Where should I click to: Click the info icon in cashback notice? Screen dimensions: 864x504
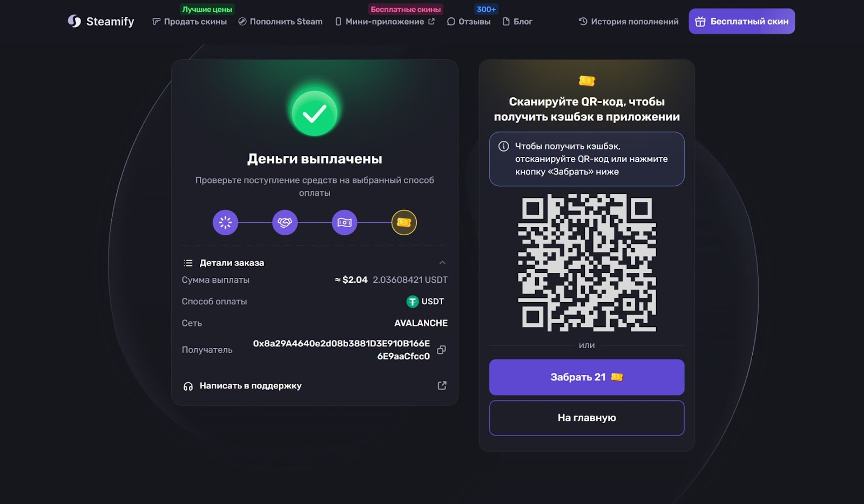[x=503, y=146]
